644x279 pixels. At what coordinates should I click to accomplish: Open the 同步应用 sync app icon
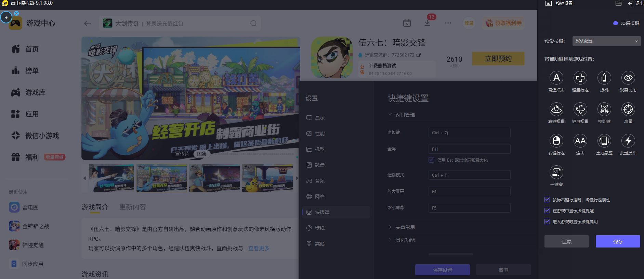[x=14, y=264]
